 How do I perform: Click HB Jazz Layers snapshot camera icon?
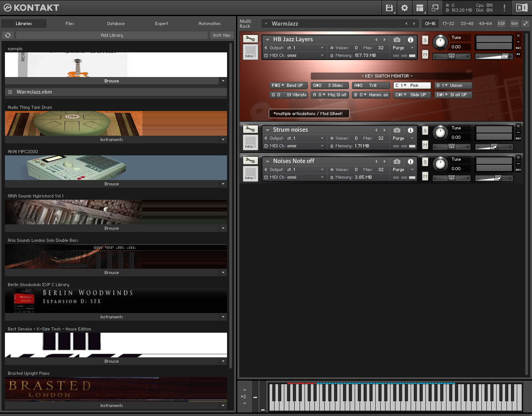click(x=397, y=40)
